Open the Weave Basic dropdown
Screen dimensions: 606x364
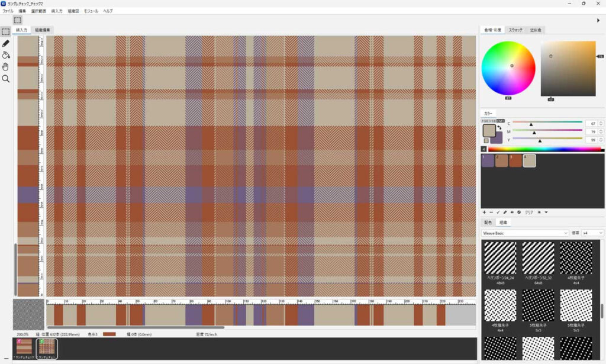(x=525, y=233)
